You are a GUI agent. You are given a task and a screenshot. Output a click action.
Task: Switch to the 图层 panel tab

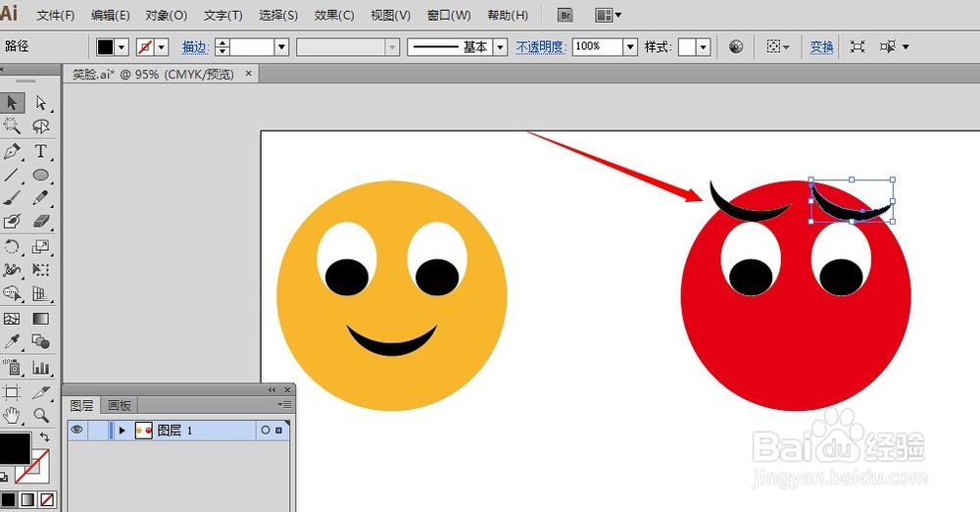point(82,406)
